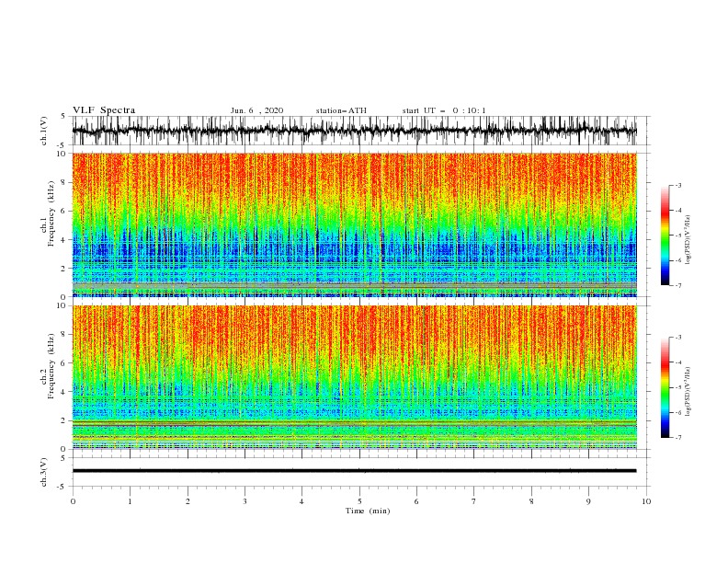
Task: Click the "2" tick on the time axis
Action: 188,501
